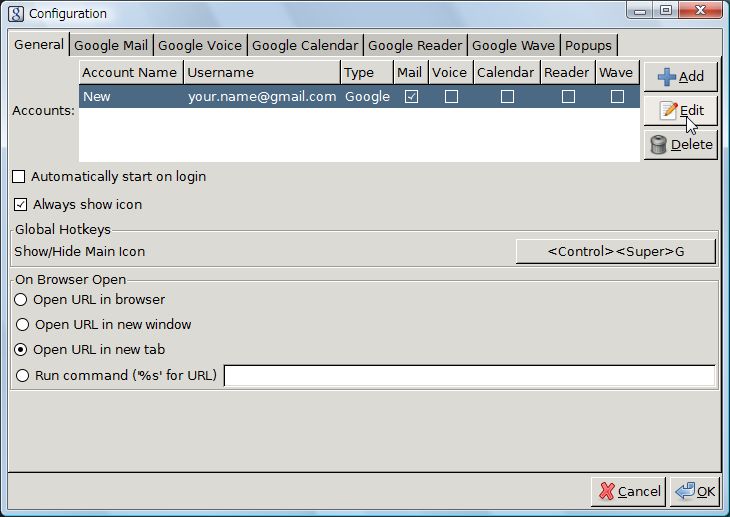Screen dimensions: 730x517
Task: Enable Reader for the New account
Action: pos(568,97)
